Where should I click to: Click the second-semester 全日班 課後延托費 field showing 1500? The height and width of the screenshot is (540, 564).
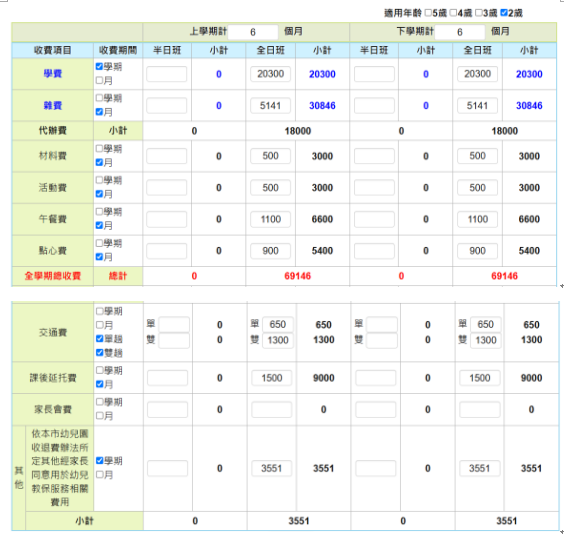[x=479, y=378]
